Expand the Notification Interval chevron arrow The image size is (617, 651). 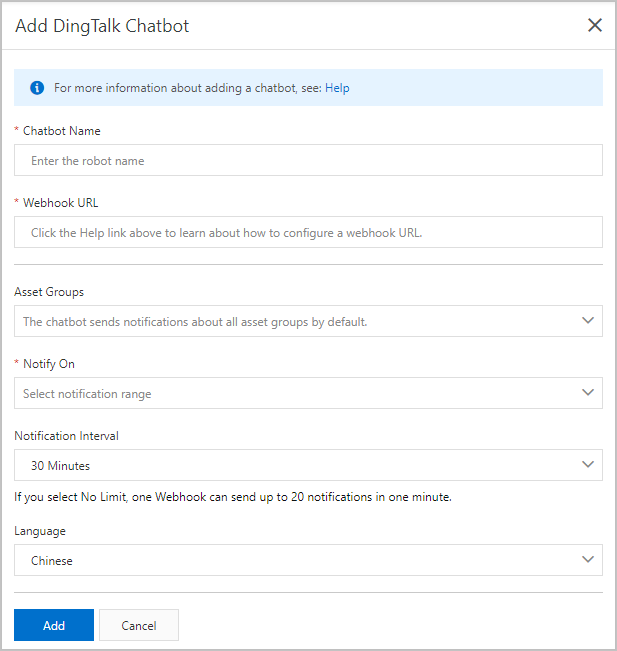[x=587, y=465]
